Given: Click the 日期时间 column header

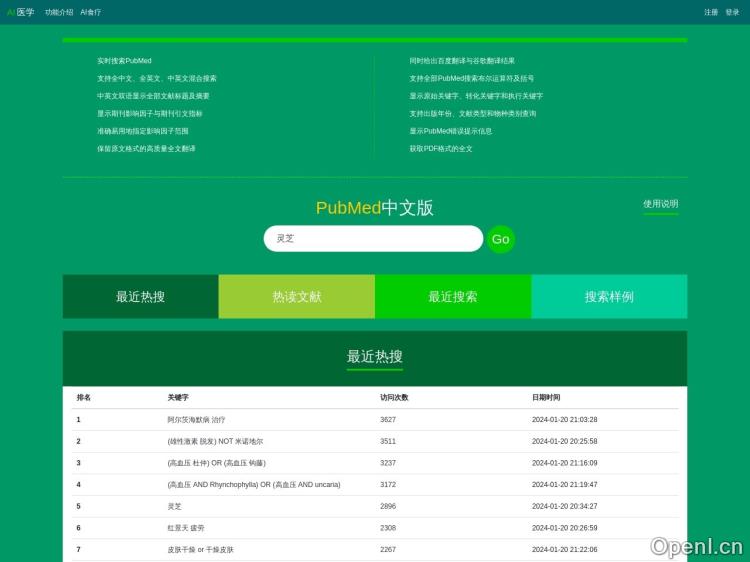Looking at the screenshot, I should pos(546,397).
